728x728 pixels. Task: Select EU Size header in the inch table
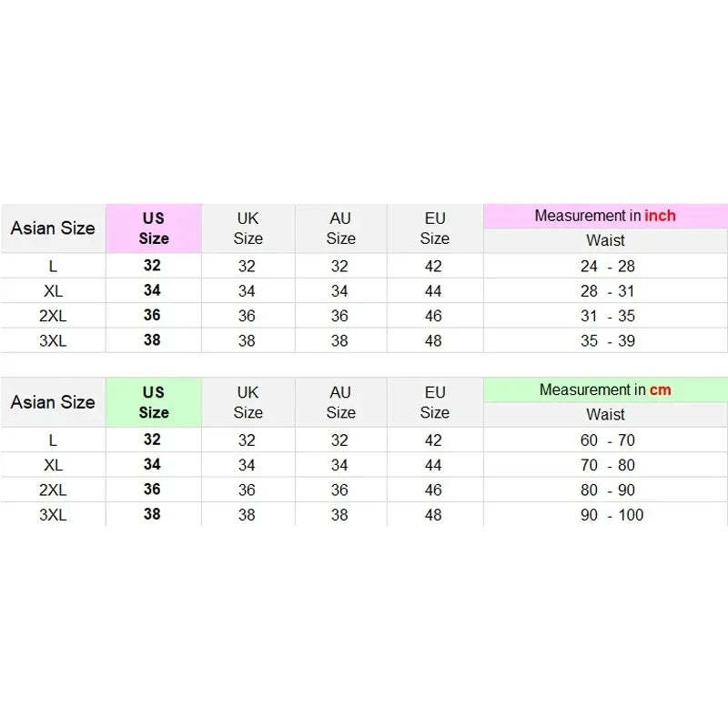[434, 228]
